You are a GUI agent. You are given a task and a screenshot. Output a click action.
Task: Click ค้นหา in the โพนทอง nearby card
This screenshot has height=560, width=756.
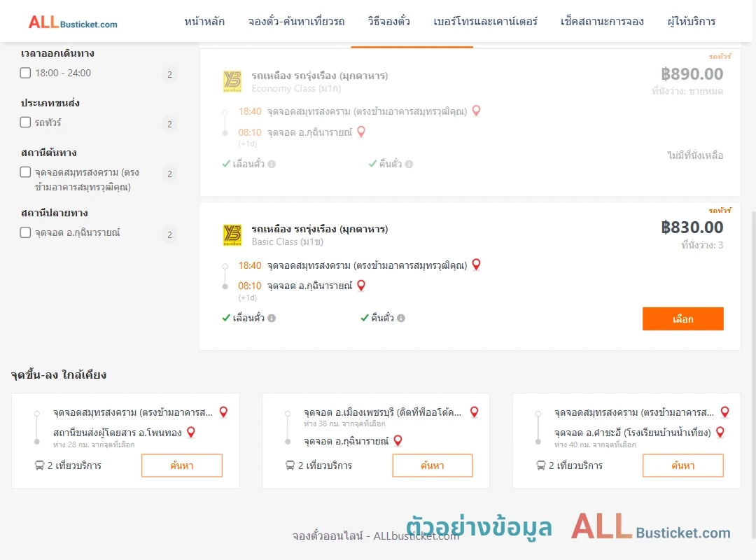click(182, 465)
